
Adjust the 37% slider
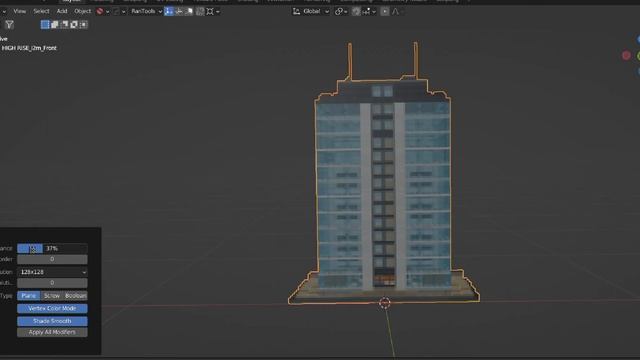click(52, 248)
